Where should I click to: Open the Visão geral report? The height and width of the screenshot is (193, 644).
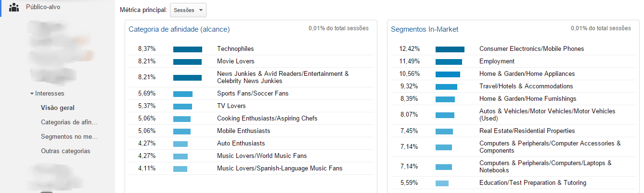click(58, 108)
